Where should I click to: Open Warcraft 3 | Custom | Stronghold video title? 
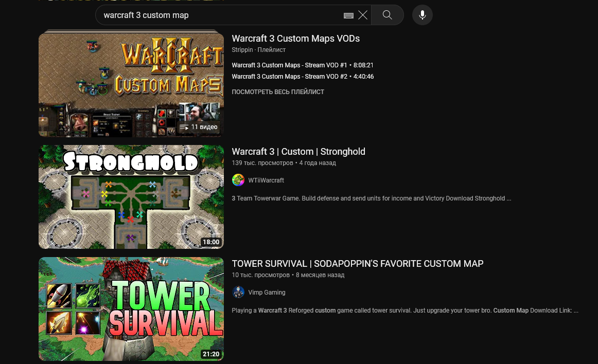click(298, 152)
